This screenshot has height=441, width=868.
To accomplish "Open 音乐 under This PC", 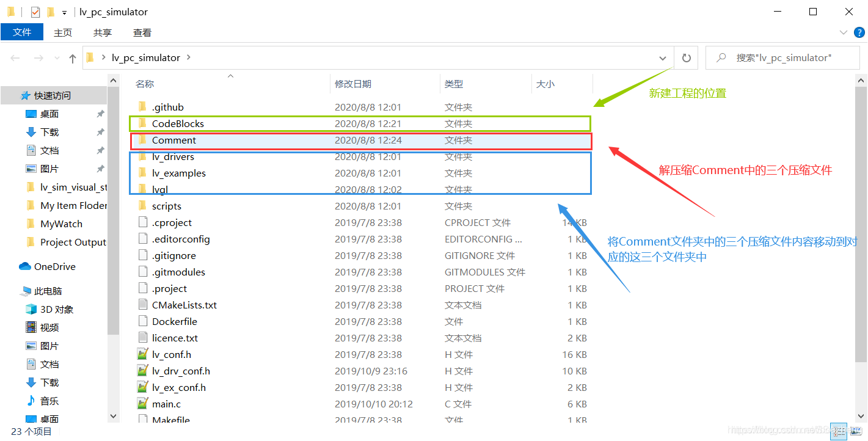I will 49,401.
